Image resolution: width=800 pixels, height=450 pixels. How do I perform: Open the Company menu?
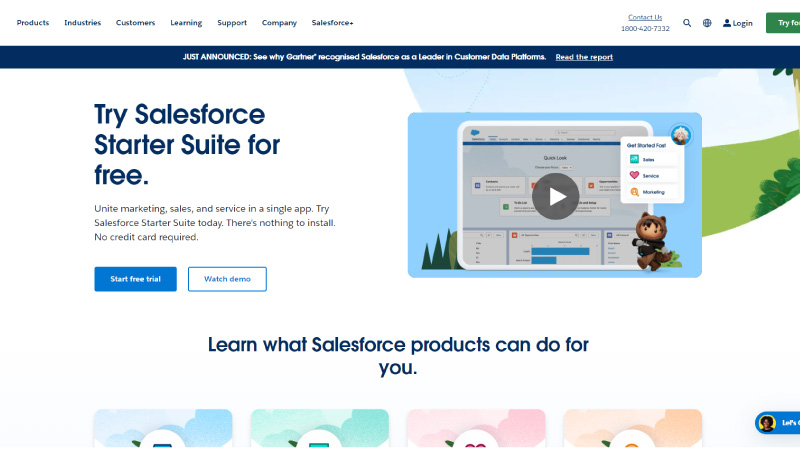pos(279,23)
